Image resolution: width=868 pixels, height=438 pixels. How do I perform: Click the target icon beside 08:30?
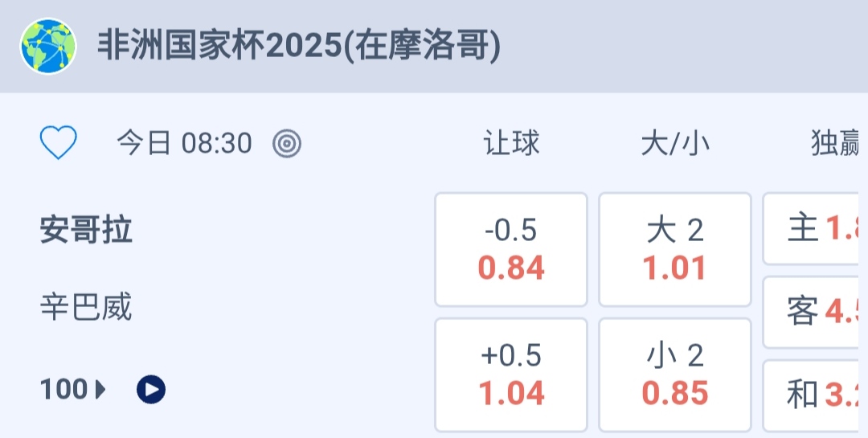point(287,144)
